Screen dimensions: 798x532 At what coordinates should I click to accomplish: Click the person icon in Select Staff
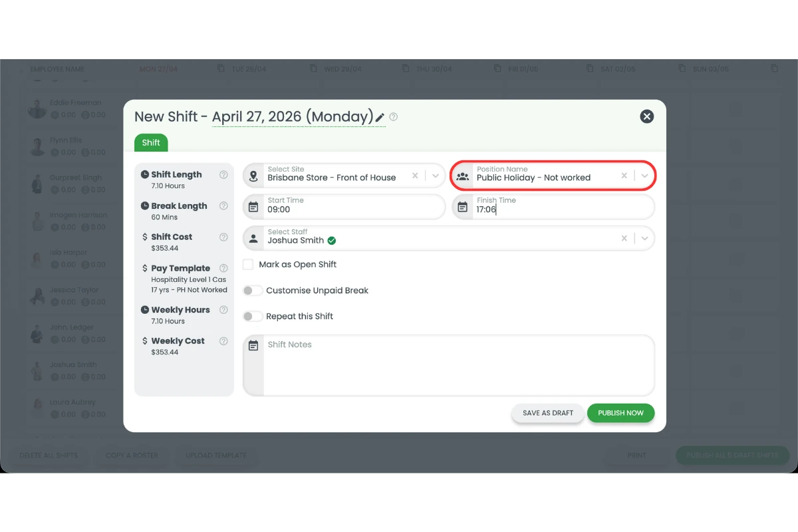point(253,238)
